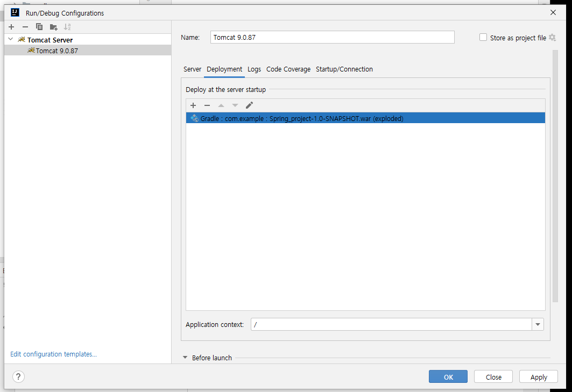Screen dimensions: 572x392
Task: Create a new configuration folder
Action: pos(53,27)
